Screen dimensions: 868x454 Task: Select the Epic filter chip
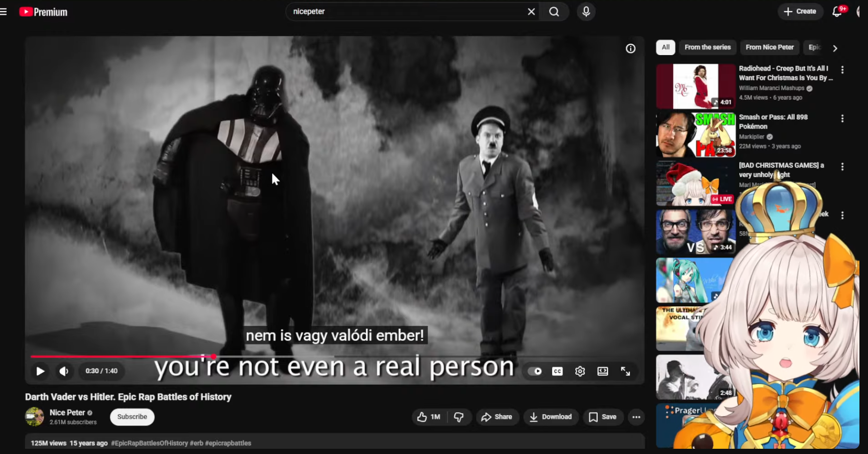click(x=814, y=47)
